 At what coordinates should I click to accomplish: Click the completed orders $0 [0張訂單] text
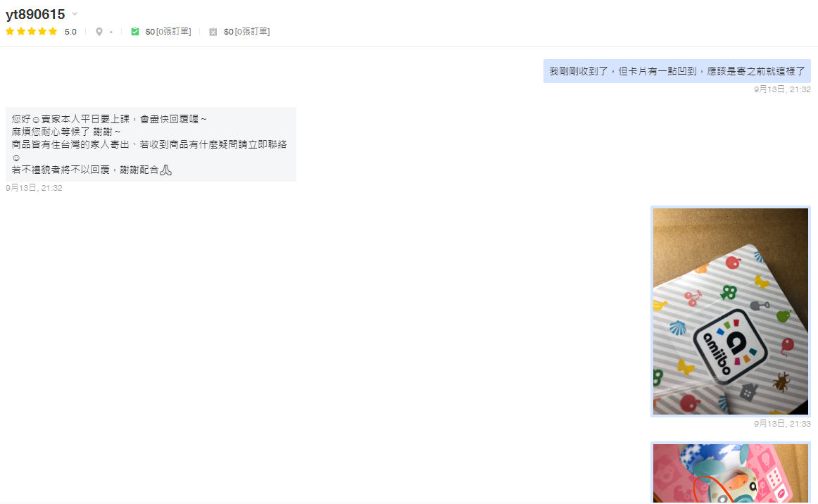pyautogui.click(x=168, y=32)
